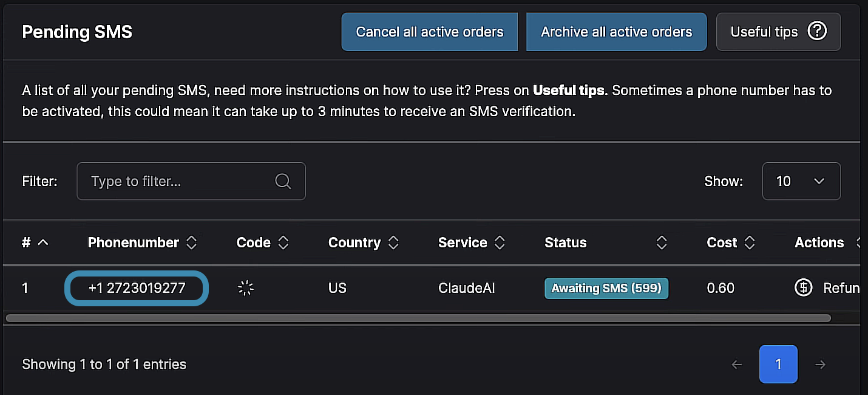Click the loading spinner in Code column
868x395 pixels.
(245, 288)
